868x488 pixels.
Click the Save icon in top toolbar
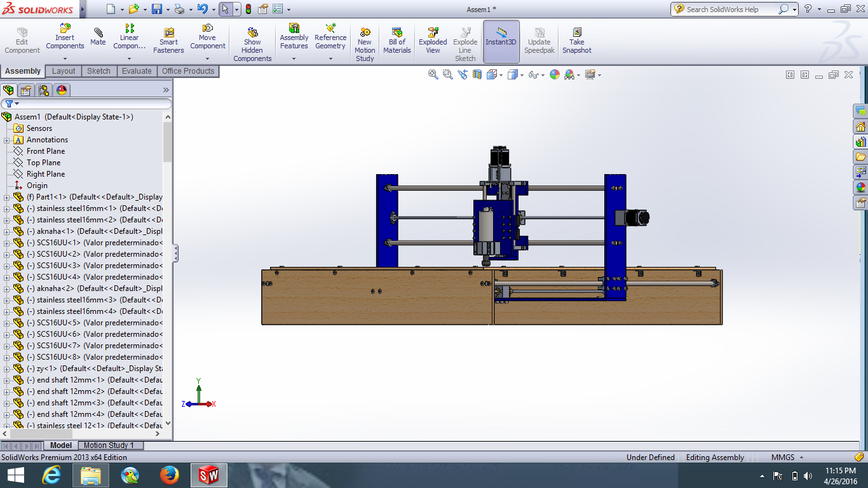point(157,10)
